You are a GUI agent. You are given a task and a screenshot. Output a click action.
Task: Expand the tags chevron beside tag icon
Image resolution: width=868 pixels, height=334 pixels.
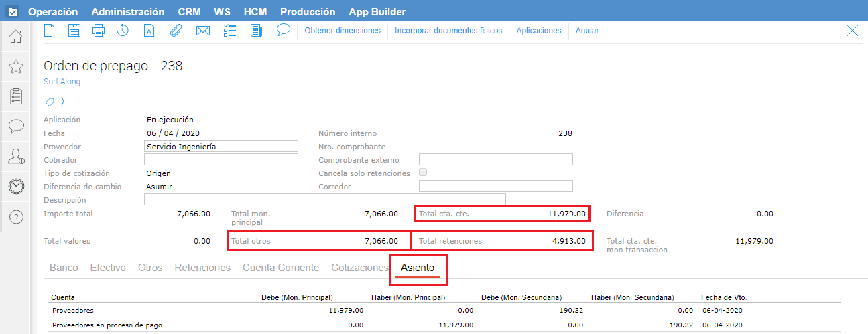pyautogui.click(x=63, y=102)
